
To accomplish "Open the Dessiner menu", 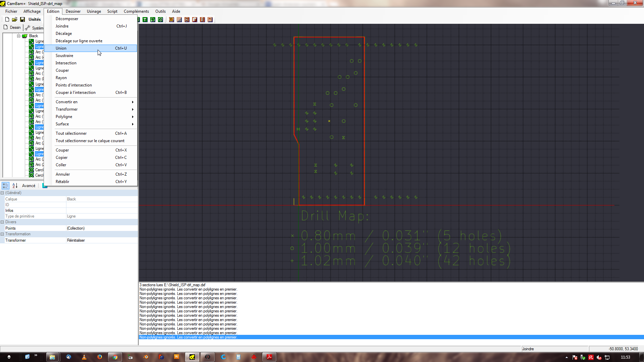I will [73, 11].
